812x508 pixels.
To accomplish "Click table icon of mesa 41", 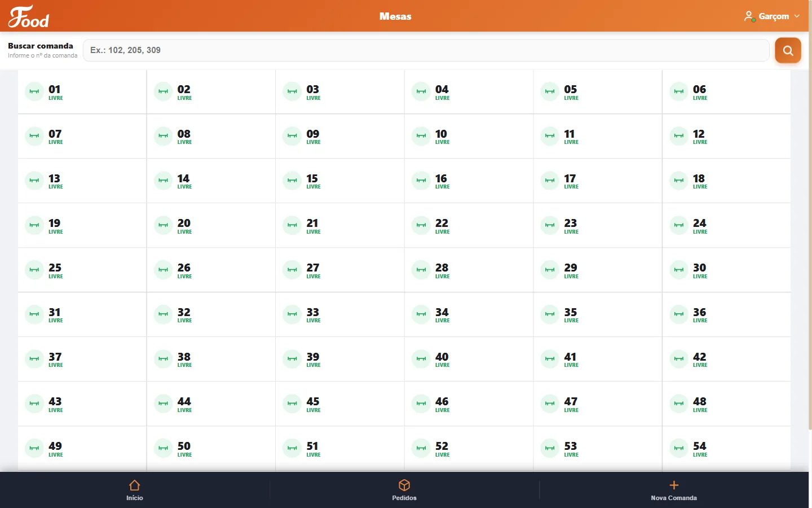I will click(x=550, y=359).
